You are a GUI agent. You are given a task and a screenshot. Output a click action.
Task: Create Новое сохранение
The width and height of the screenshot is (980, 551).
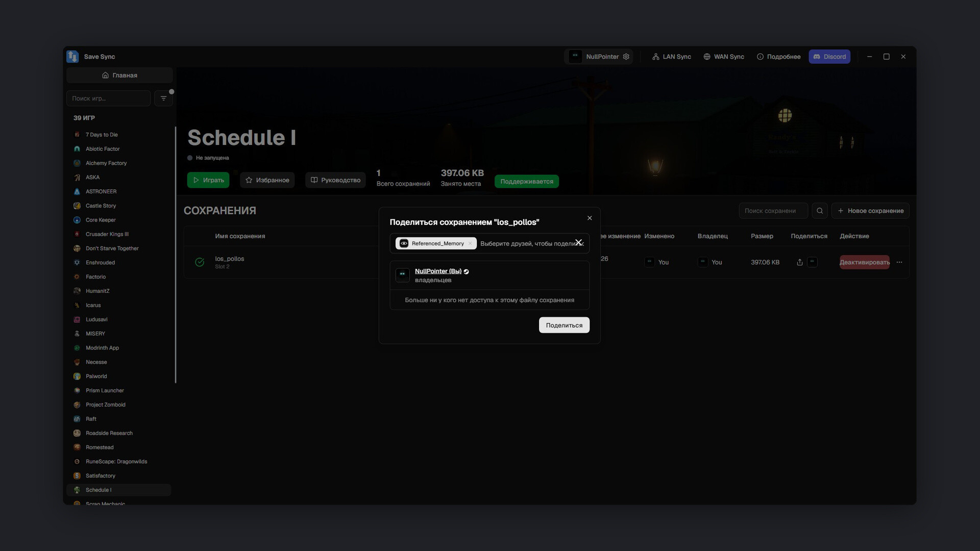pos(870,211)
